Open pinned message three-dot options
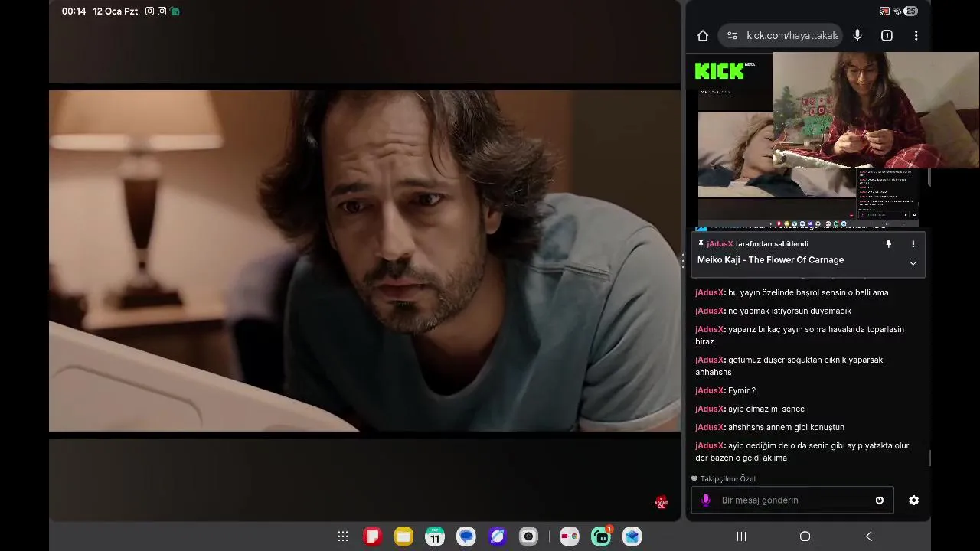 pos(913,243)
